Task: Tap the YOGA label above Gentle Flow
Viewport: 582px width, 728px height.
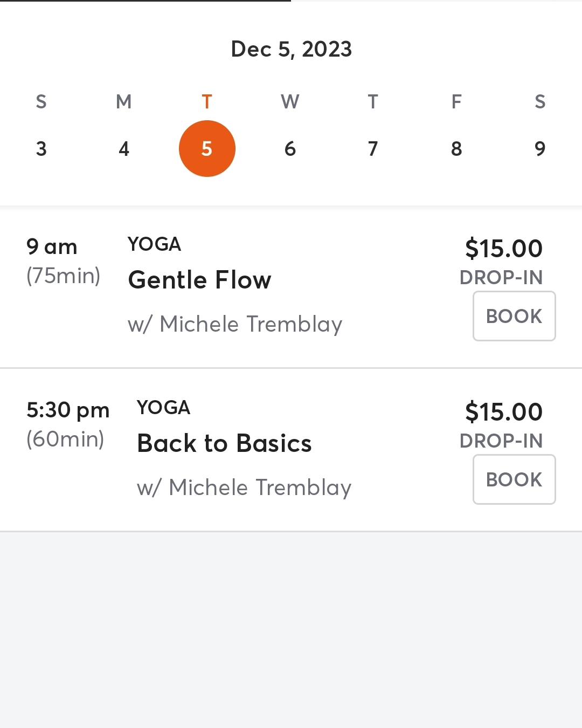Action: 154,244
